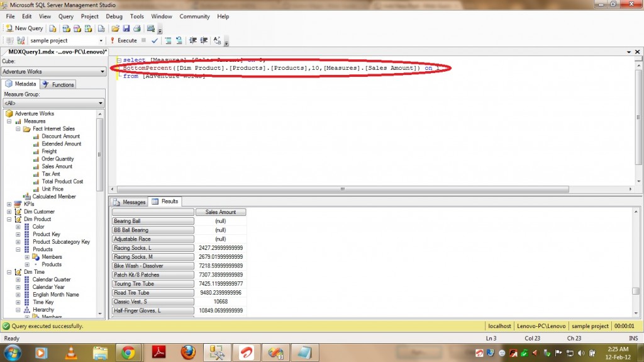Run the query with Execute
644x362 pixels.
(123, 40)
